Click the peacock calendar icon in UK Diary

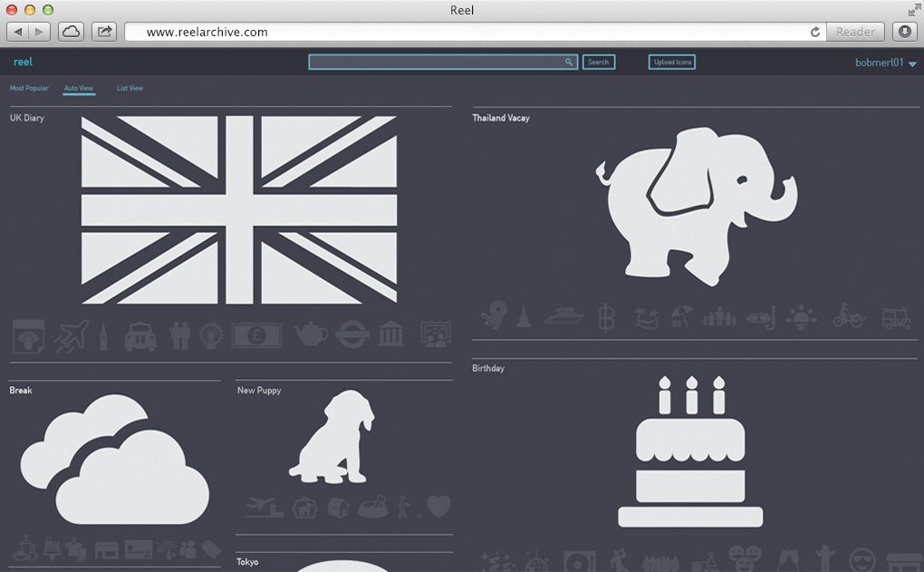(x=28, y=336)
